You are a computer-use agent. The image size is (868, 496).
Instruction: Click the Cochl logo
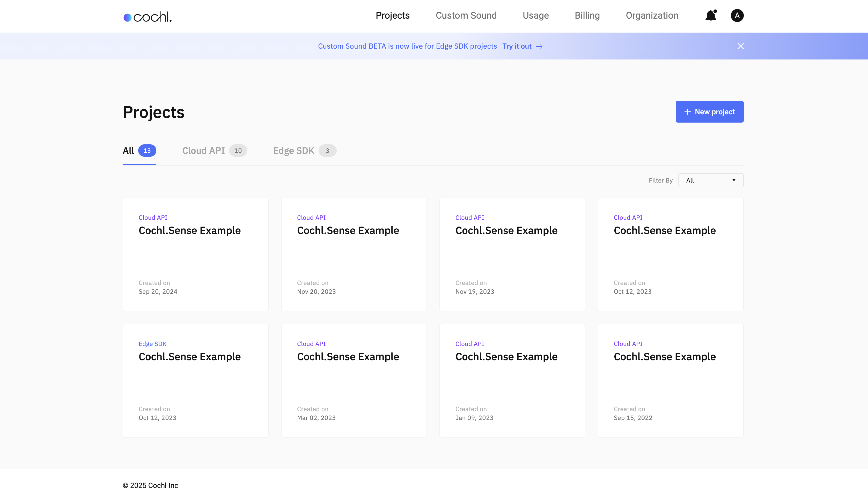click(147, 17)
